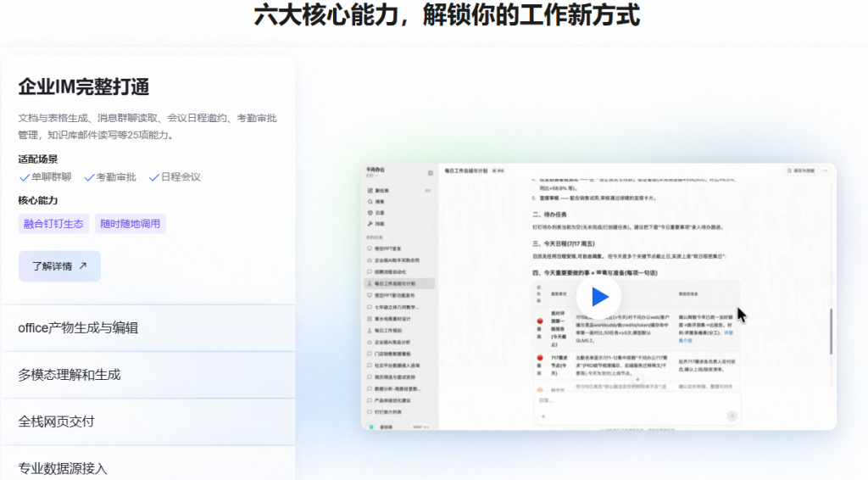Click the 六大核心能力 page headline
Image resolution: width=868 pixels, height=480 pixels.
[x=447, y=14]
